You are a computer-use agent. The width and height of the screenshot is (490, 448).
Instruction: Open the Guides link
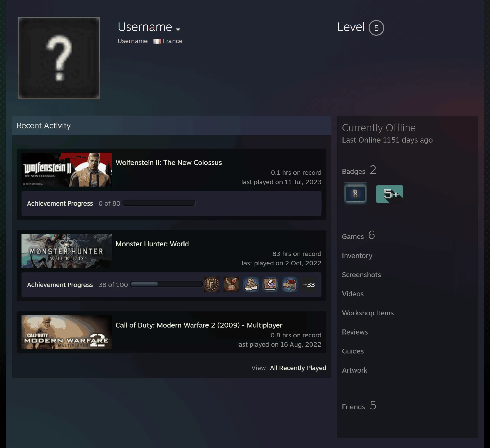(353, 351)
